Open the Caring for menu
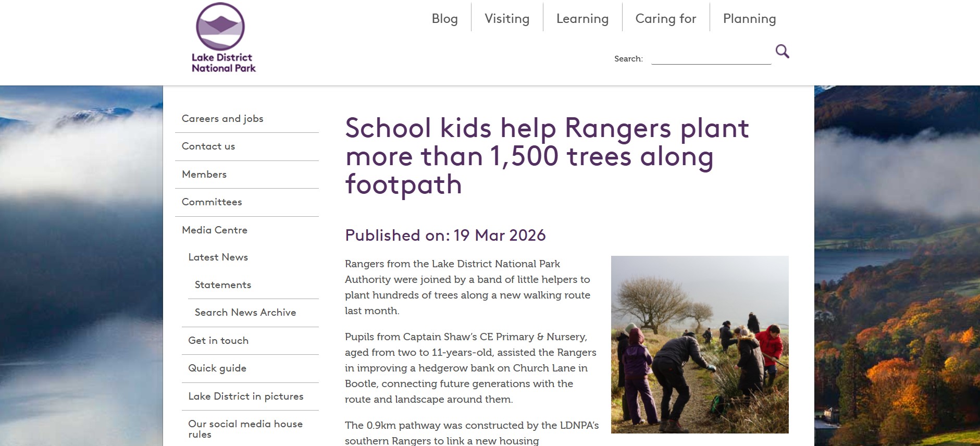The height and width of the screenshot is (446, 980). (665, 19)
